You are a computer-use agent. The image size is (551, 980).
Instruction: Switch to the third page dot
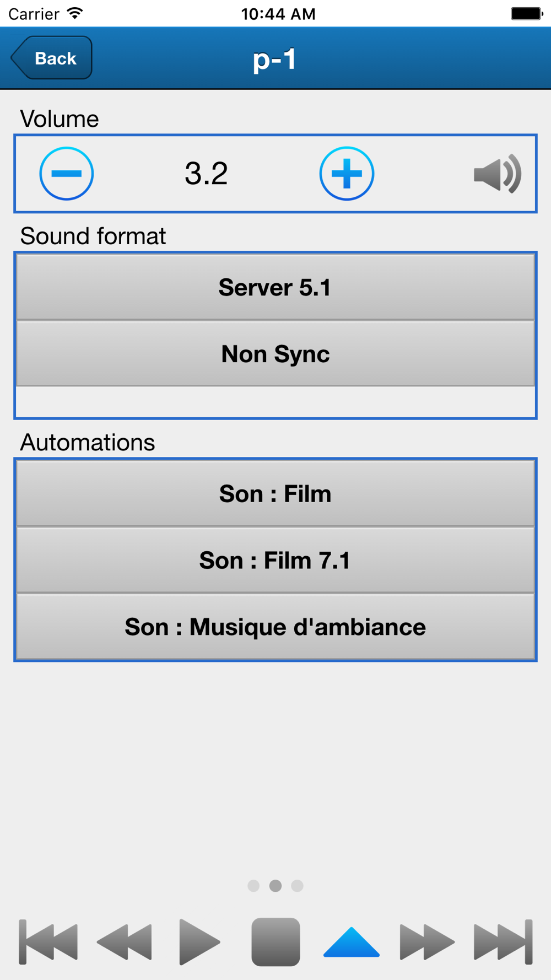click(x=297, y=886)
